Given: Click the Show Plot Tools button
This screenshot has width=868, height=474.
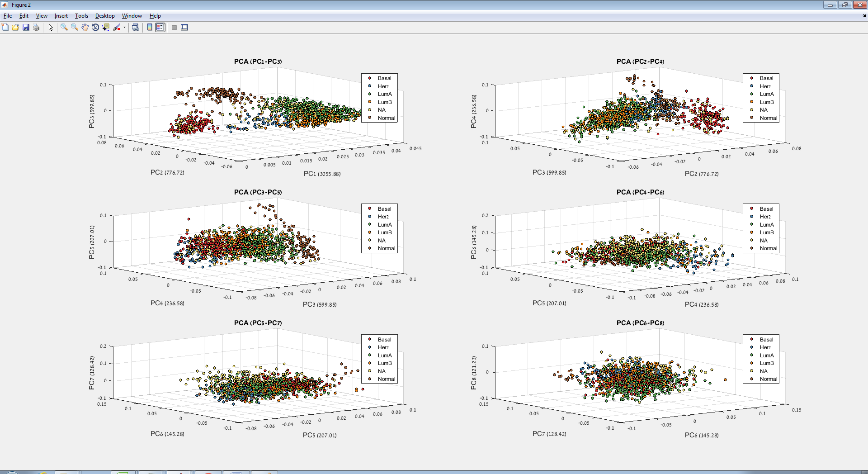Looking at the screenshot, I should [184, 28].
